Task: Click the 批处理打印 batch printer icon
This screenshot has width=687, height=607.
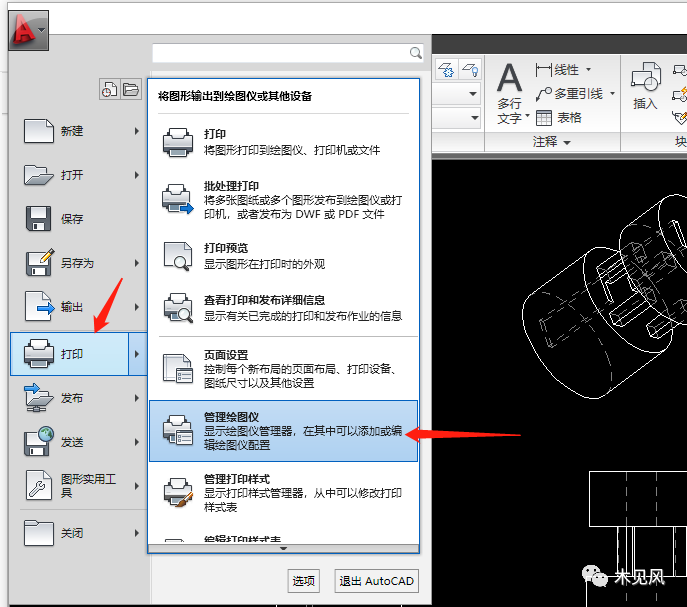Action: [177, 199]
